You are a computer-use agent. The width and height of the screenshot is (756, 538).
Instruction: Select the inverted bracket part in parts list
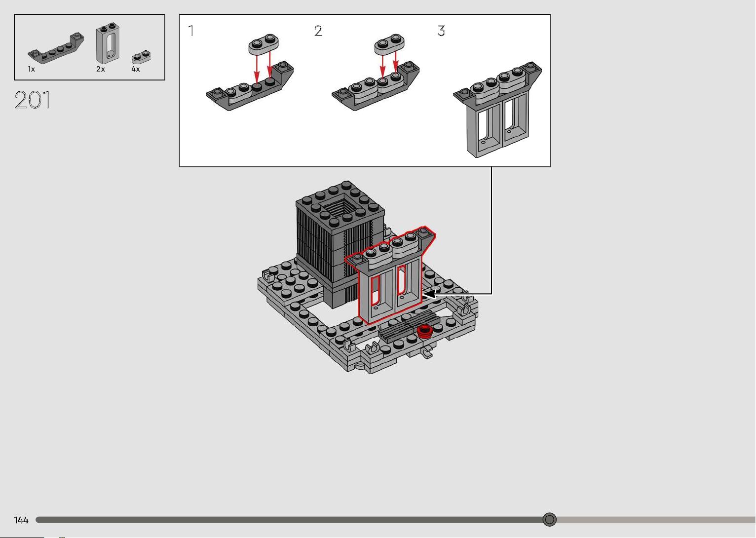point(56,48)
